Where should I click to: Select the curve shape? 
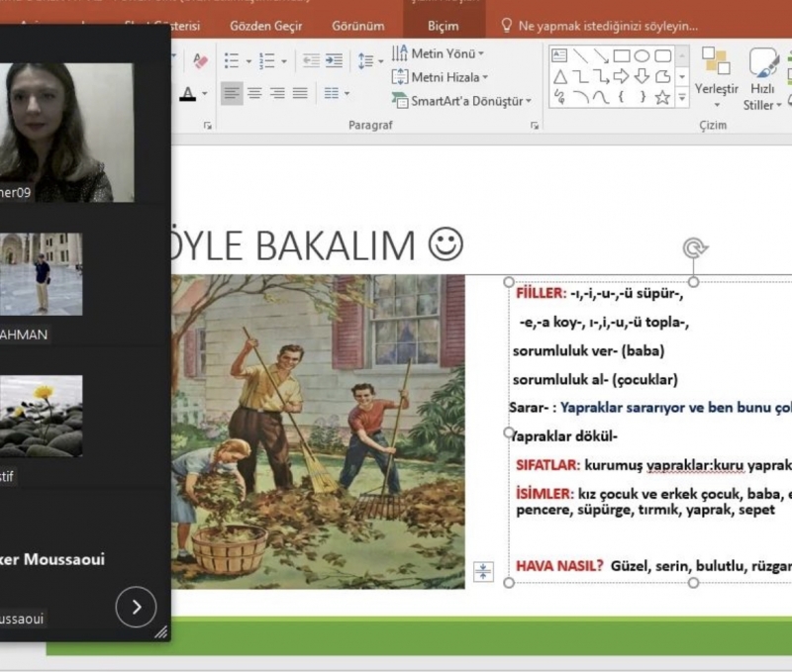[601, 97]
